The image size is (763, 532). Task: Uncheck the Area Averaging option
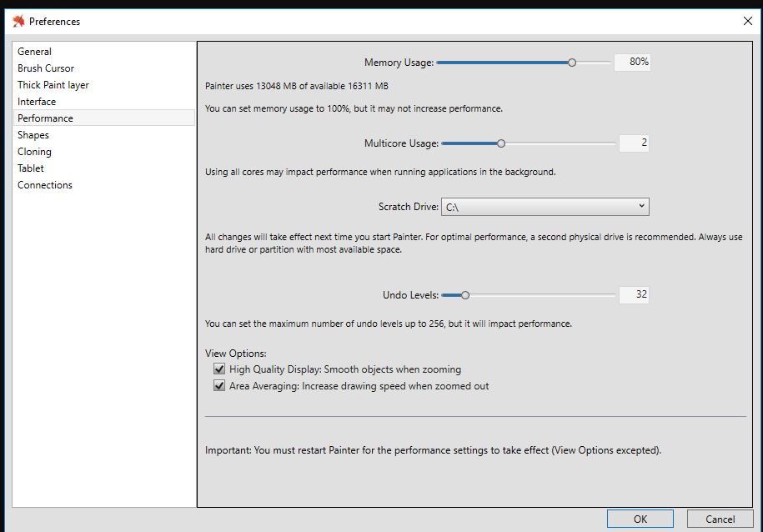(x=219, y=385)
